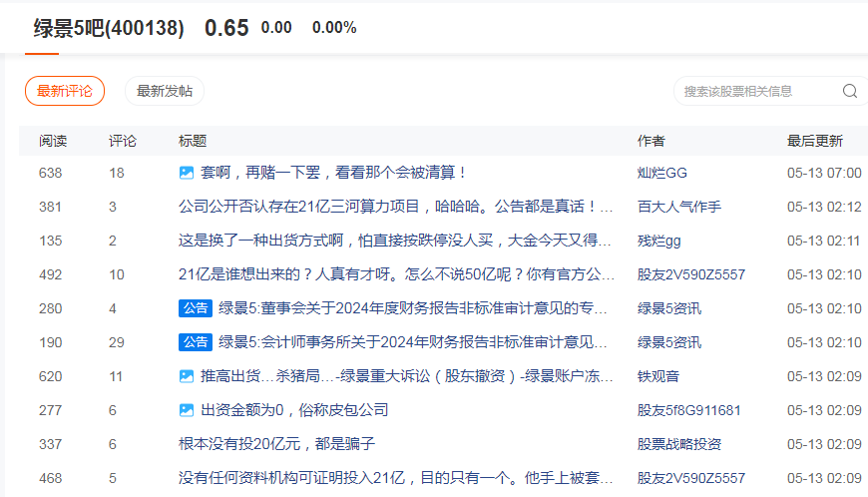The height and width of the screenshot is (497, 868).
Task: Click 公告 badge on 董事会关于2024年度 post
Action: click(x=196, y=308)
